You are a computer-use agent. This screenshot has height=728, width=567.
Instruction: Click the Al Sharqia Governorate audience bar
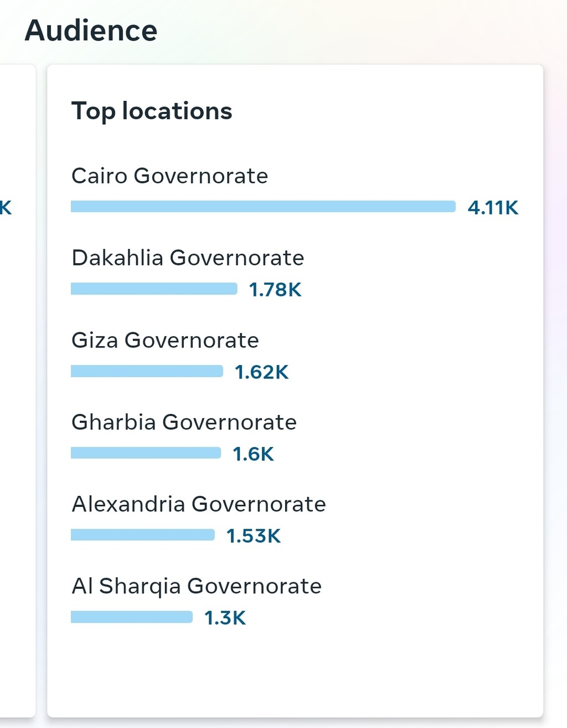tap(132, 617)
